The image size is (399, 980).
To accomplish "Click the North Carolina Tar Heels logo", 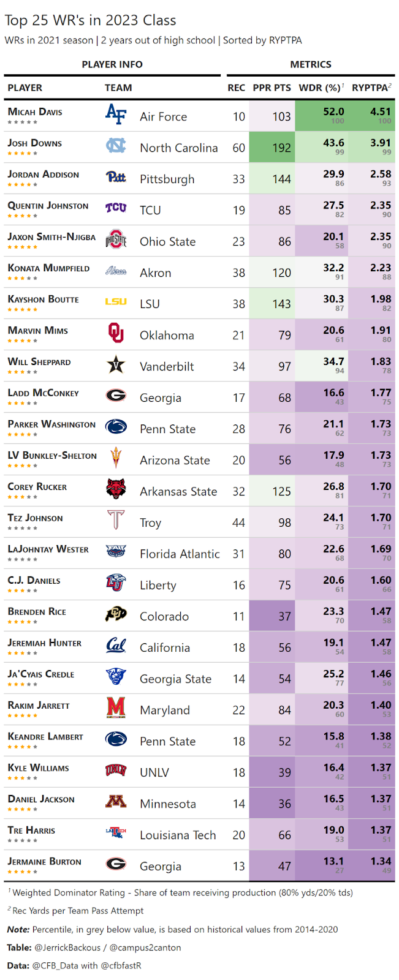I will [116, 146].
